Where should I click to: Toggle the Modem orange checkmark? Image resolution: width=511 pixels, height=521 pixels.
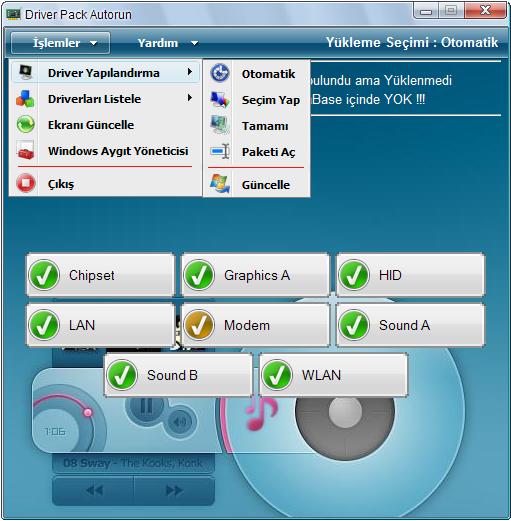(199, 325)
